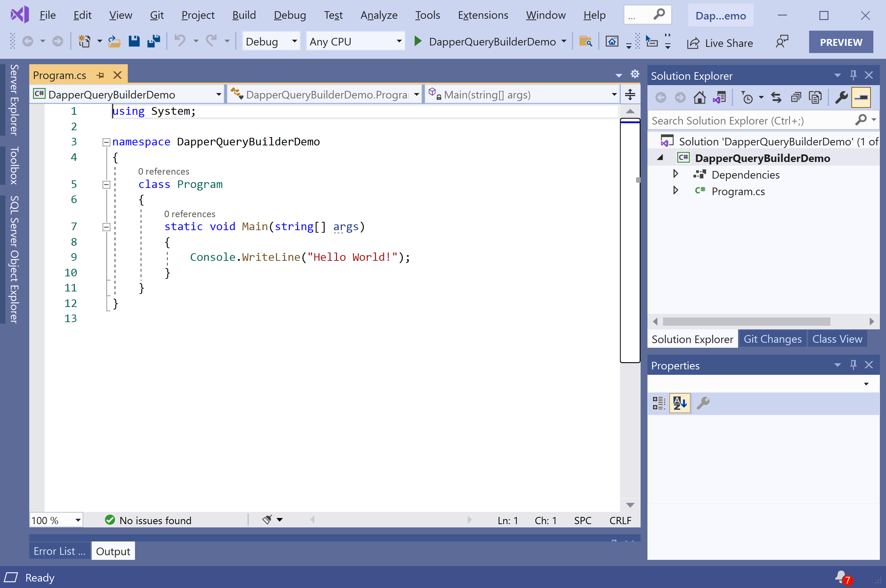Click Solution Explorer Home icon
The height and width of the screenshot is (588, 886).
click(699, 98)
